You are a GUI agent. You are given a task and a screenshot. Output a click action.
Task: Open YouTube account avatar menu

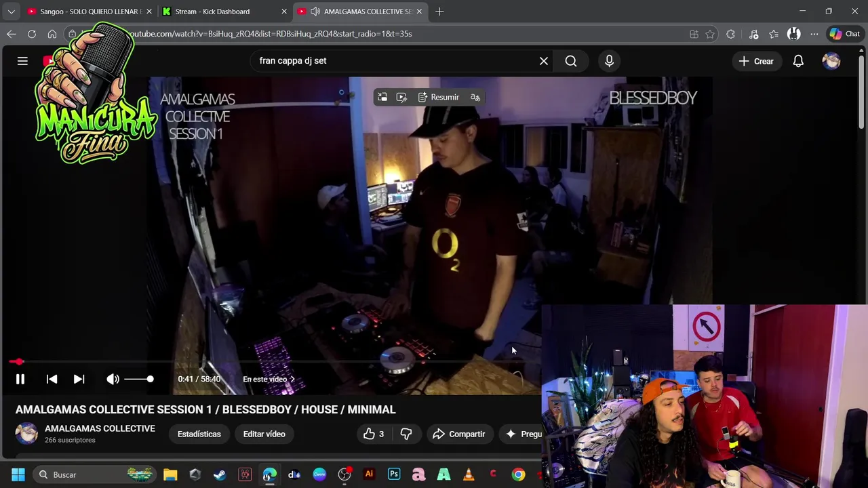pyautogui.click(x=831, y=61)
